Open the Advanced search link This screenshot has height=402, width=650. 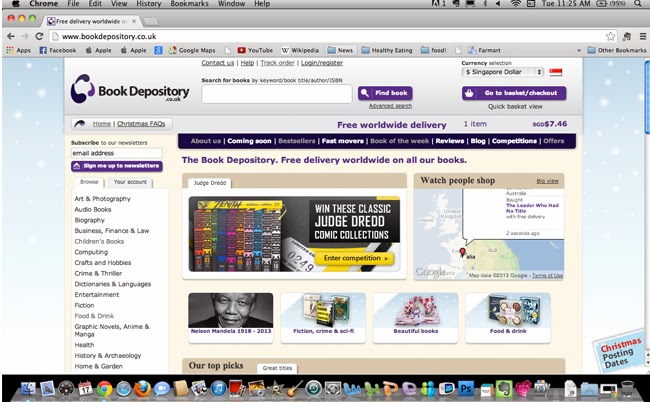[390, 106]
